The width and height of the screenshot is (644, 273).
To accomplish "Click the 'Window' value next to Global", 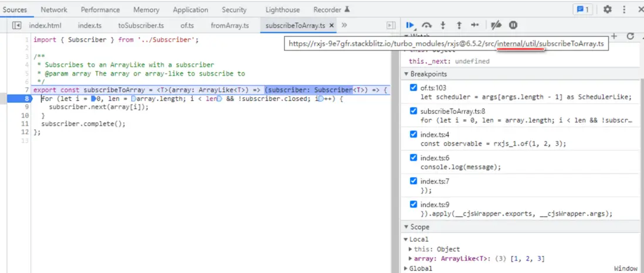I will click(626, 268).
